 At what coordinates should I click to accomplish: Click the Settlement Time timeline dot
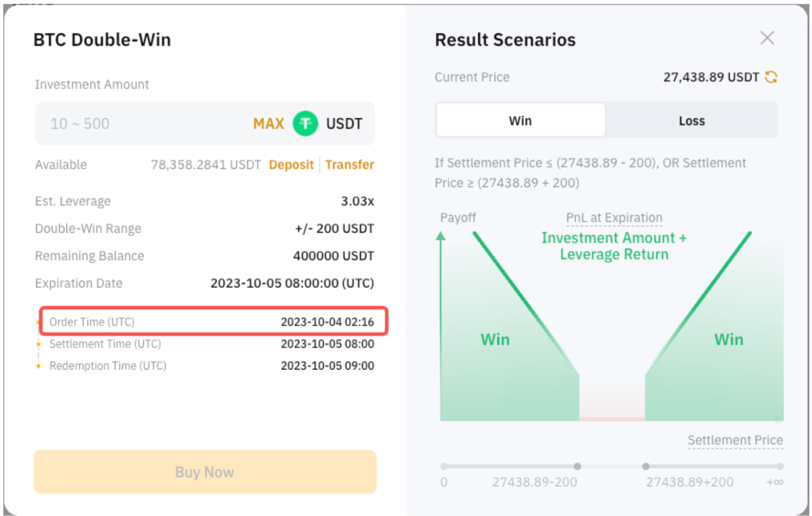pos(38,344)
